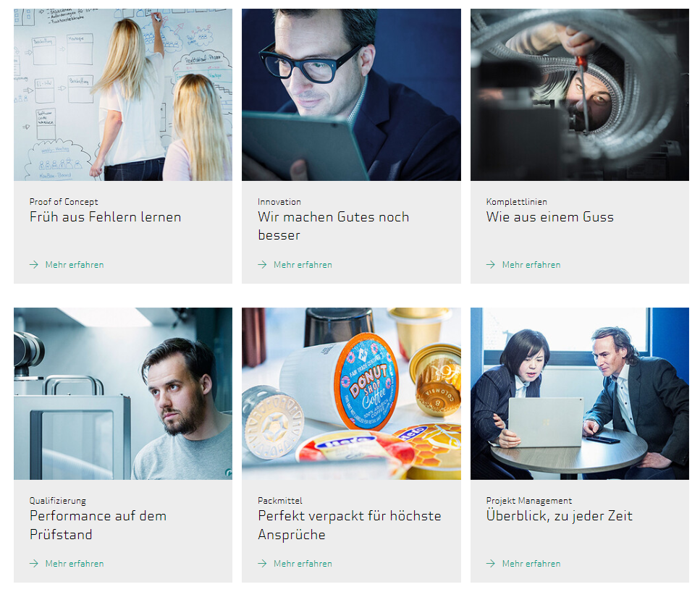700x592 pixels.
Task: Open the whiteboard photo with two women
Action: (x=123, y=95)
